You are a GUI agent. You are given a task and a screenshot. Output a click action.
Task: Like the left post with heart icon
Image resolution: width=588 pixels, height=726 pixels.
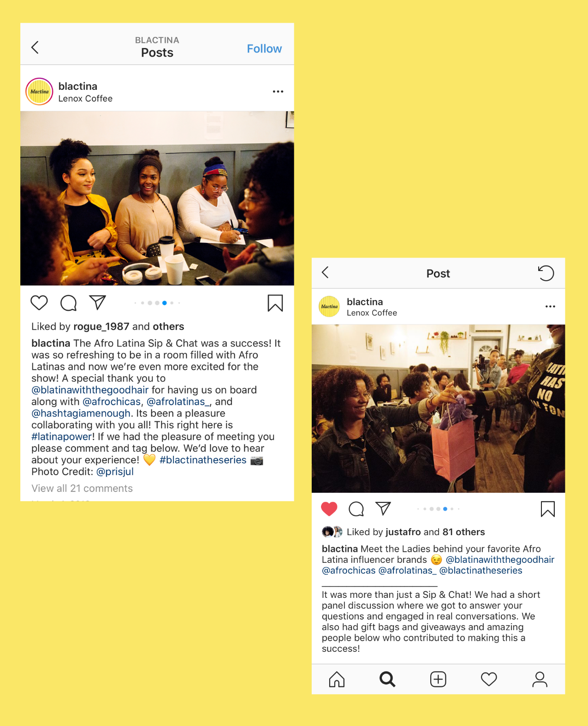pyautogui.click(x=39, y=303)
